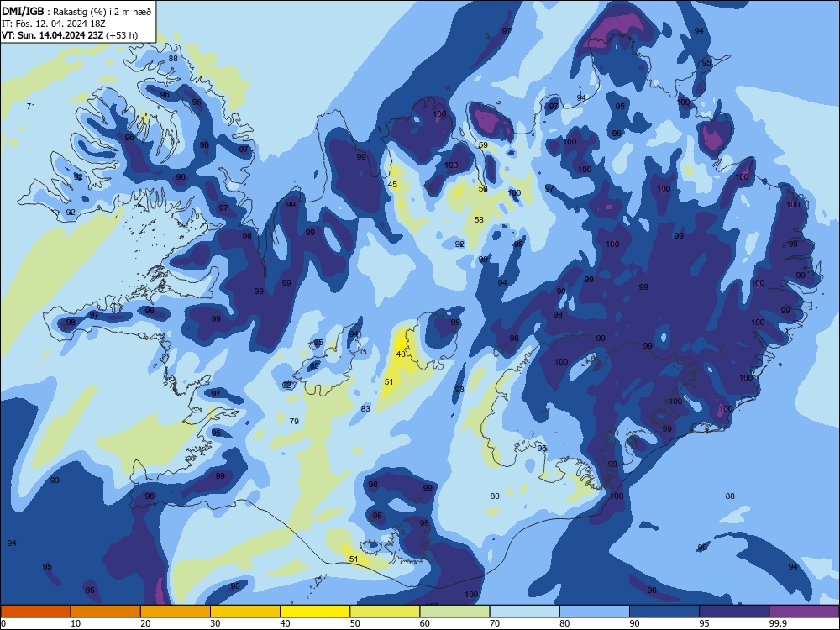This screenshot has width=840, height=630.
Task: Select the golden 30–40 legend swatch
Action: [x=245, y=612]
